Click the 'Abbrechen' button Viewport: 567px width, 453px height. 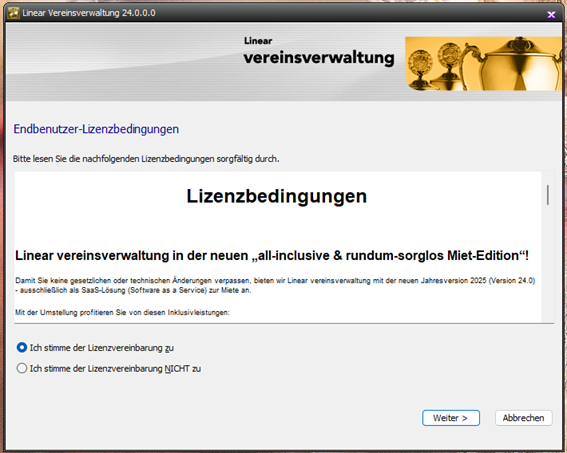click(x=523, y=418)
